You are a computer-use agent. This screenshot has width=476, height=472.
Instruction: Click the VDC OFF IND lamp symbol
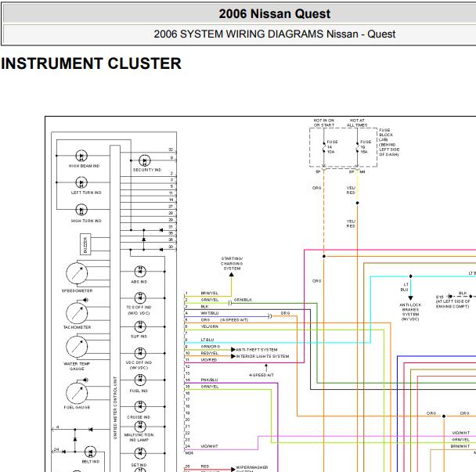pyautogui.click(x=140, y=353)
